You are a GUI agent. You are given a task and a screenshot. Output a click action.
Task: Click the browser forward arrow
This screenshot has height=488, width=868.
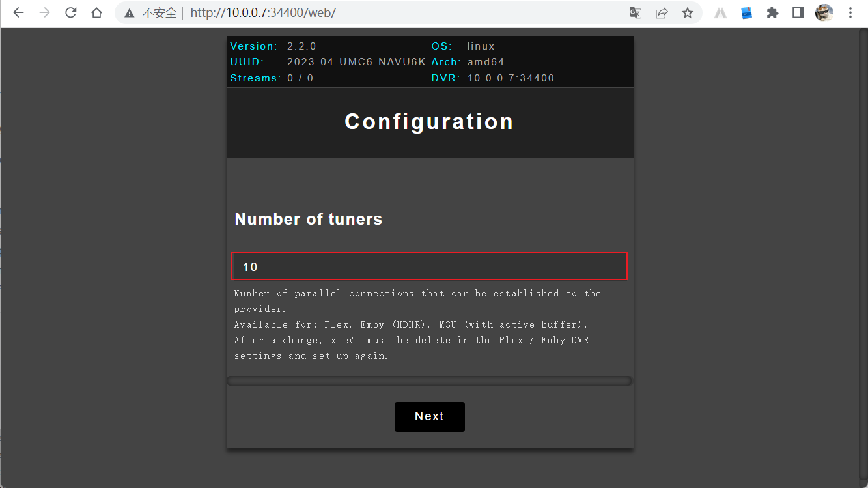(44, 13)
